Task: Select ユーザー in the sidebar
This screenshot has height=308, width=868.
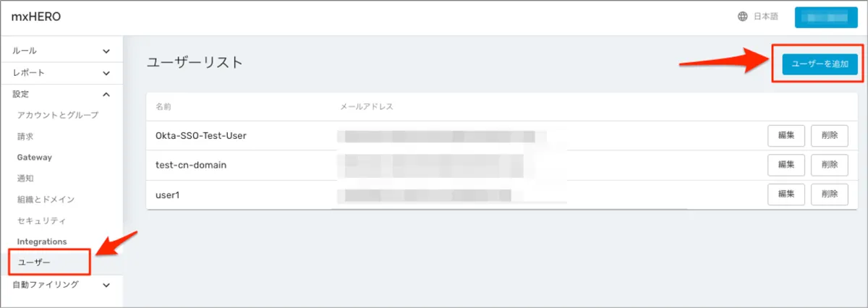Action: [x=34, y=262]
